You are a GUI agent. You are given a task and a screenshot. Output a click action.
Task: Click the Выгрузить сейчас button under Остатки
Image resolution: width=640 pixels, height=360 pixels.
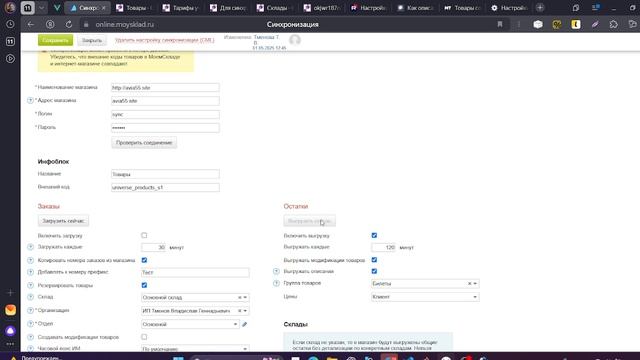(x=309, y=221)
